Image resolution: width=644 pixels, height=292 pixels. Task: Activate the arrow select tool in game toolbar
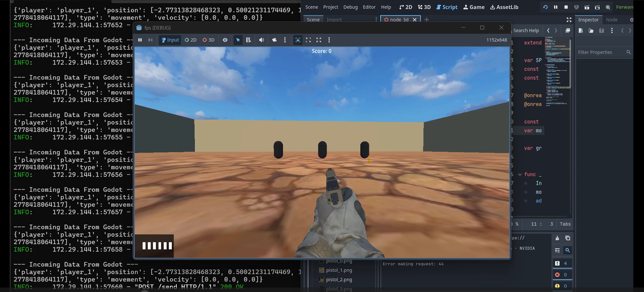238,40
